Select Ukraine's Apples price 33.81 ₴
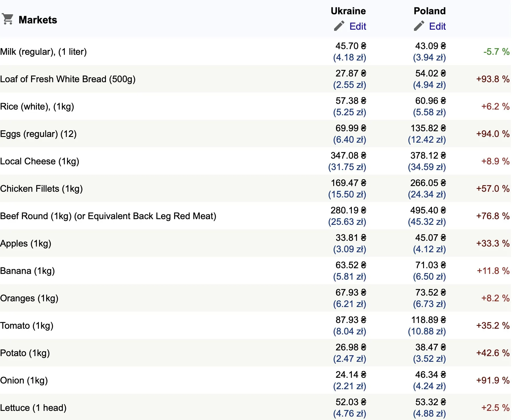This screenshot has height=420, width=513. (x=351, y=238)
